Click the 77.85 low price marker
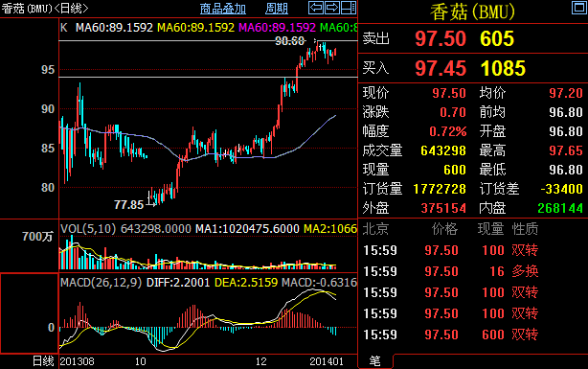This screenshot has height=369, width=588. [x=128, y=204]
